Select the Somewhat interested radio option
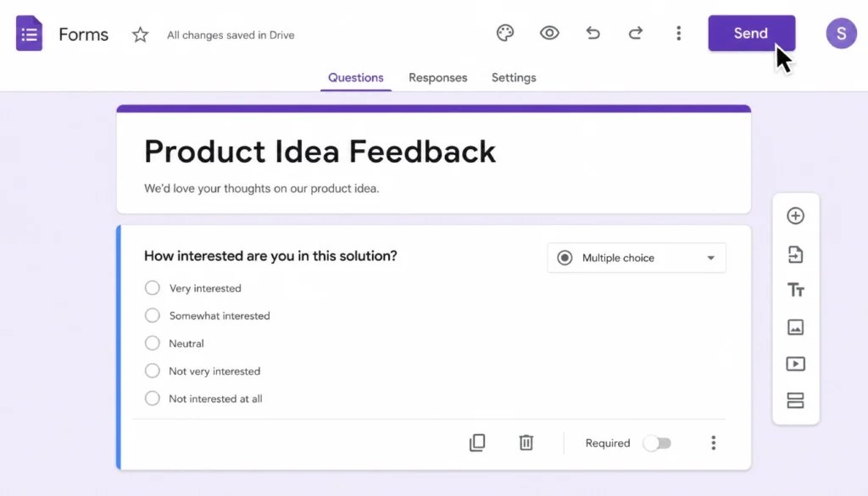 click(153, 315)
